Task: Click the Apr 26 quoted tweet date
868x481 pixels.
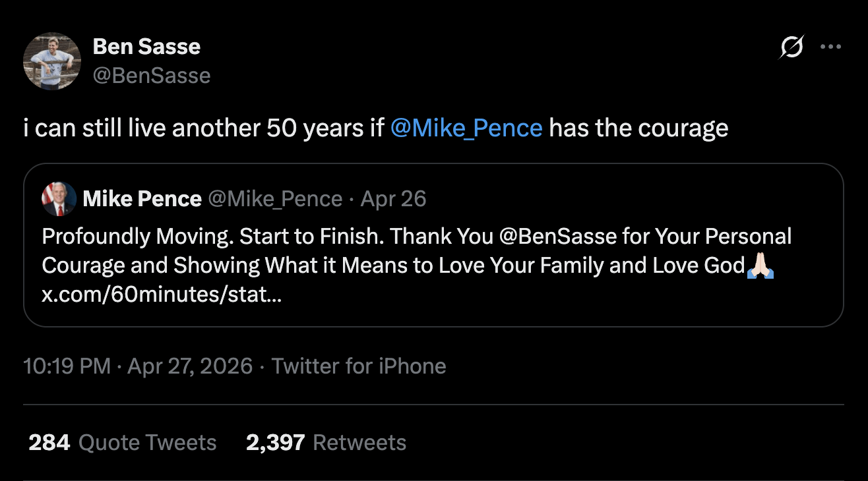Action: click(x=394, y=198)
